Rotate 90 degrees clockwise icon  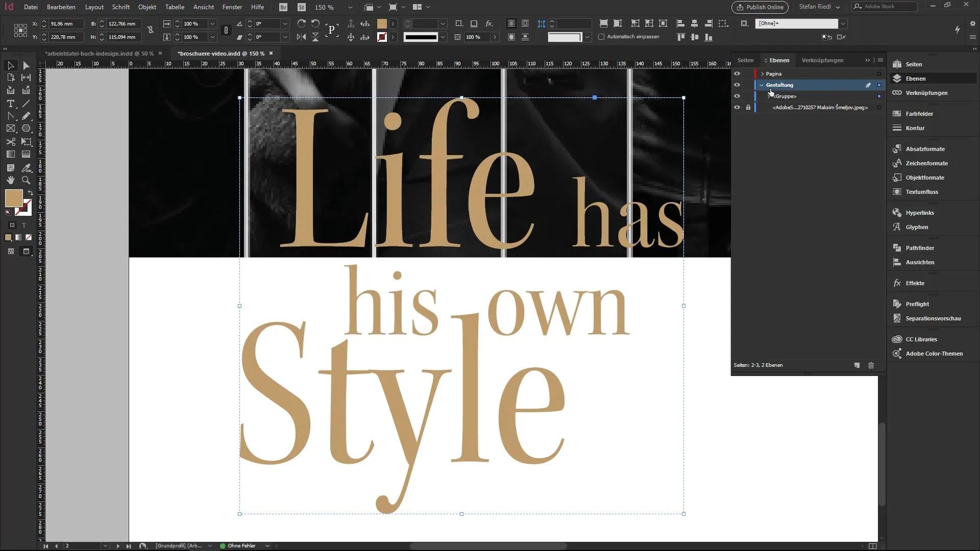(302, 23)
